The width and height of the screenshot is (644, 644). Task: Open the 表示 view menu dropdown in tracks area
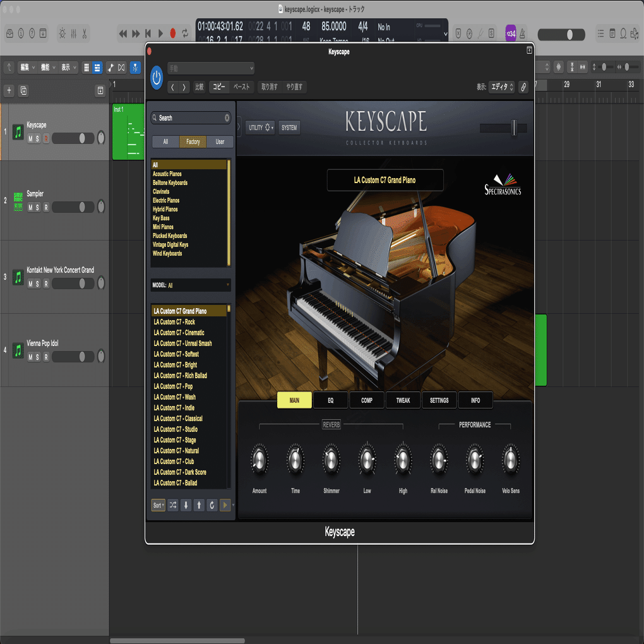pyautogui.click(x=68, y=68)
